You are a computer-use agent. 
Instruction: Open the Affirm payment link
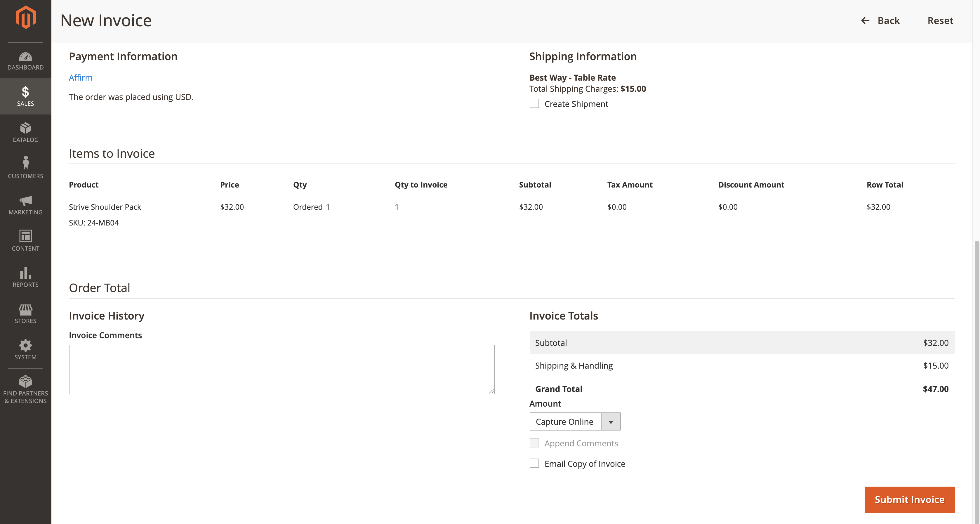tap(81, 78)
